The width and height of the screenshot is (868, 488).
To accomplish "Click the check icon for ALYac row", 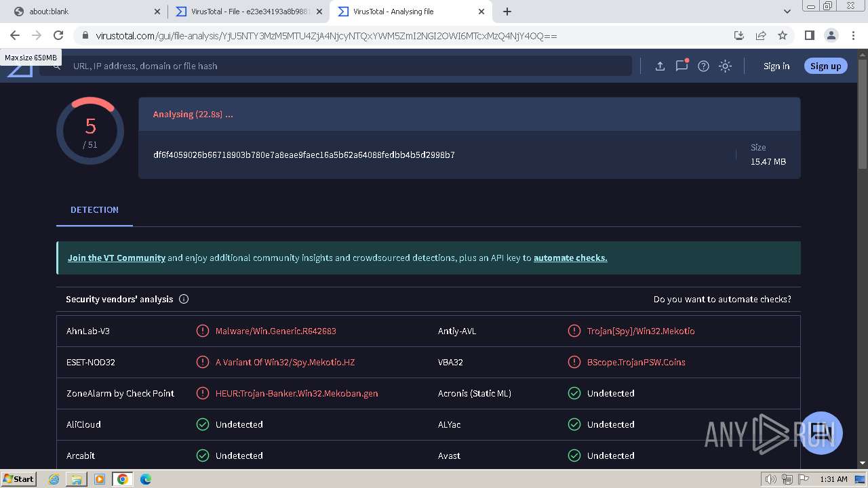I will click(574, 424).
